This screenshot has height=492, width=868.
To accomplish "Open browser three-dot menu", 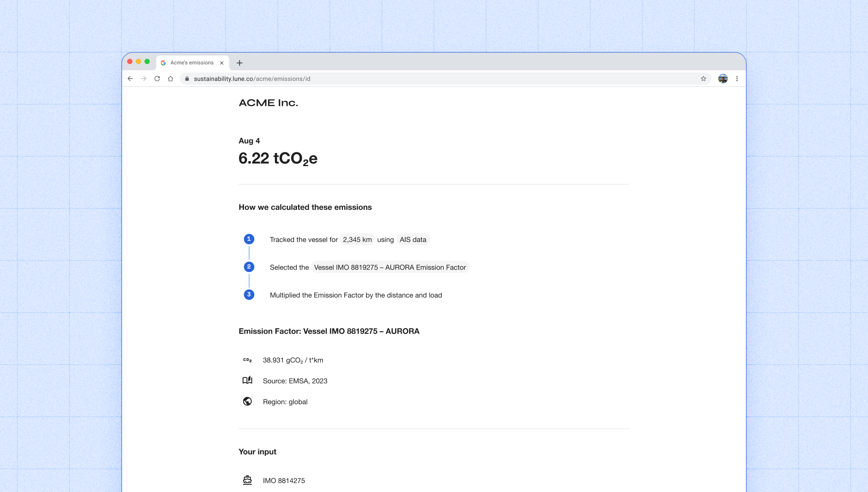I will click(x=737, y=79).
